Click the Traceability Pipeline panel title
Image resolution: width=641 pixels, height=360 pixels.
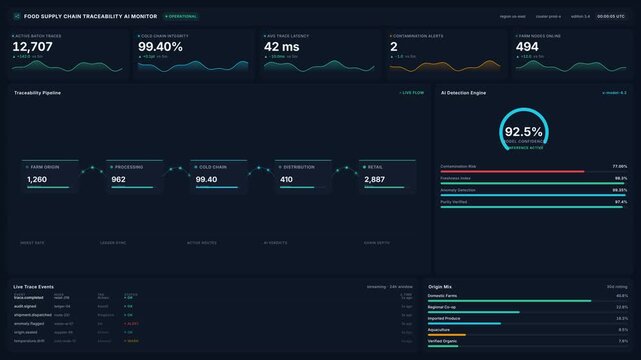point(37,93)
